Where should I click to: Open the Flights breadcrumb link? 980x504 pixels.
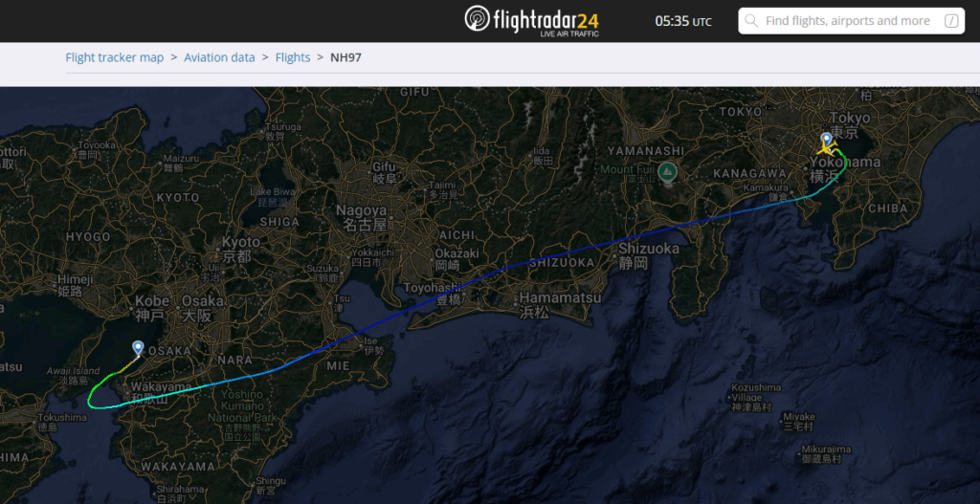(293, 57)
